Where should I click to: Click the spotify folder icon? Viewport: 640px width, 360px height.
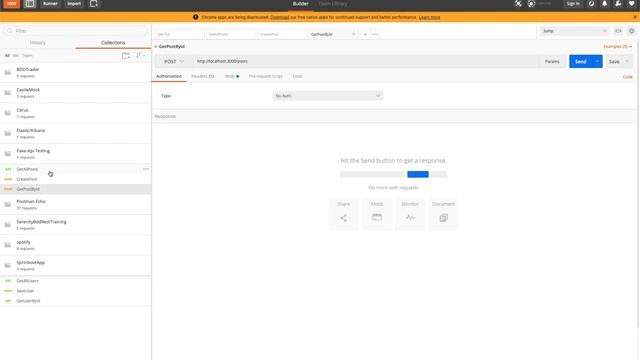pos(8,245)
